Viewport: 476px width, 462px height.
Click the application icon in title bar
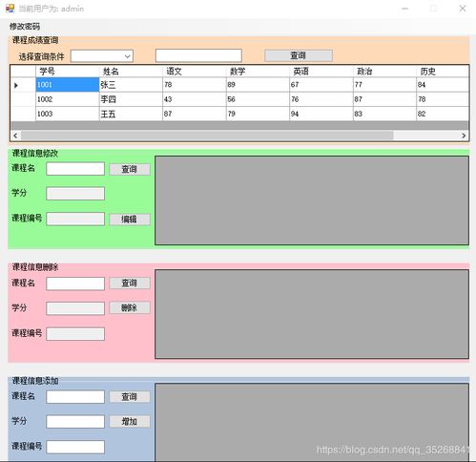[x=10, y=9]
